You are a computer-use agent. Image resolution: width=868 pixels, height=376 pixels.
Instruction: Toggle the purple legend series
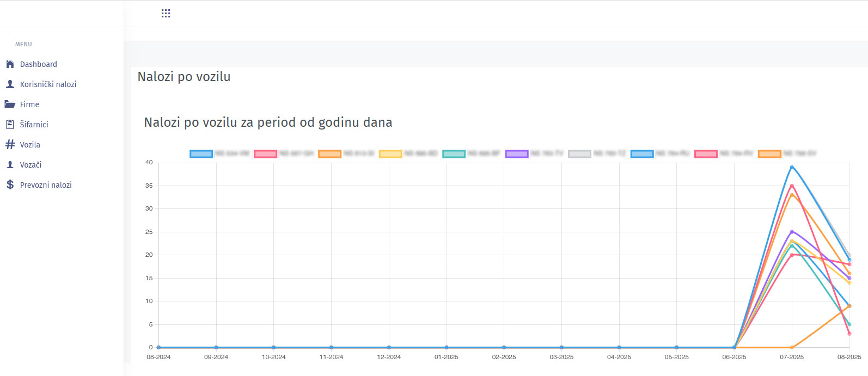click(x=517, y=154)
